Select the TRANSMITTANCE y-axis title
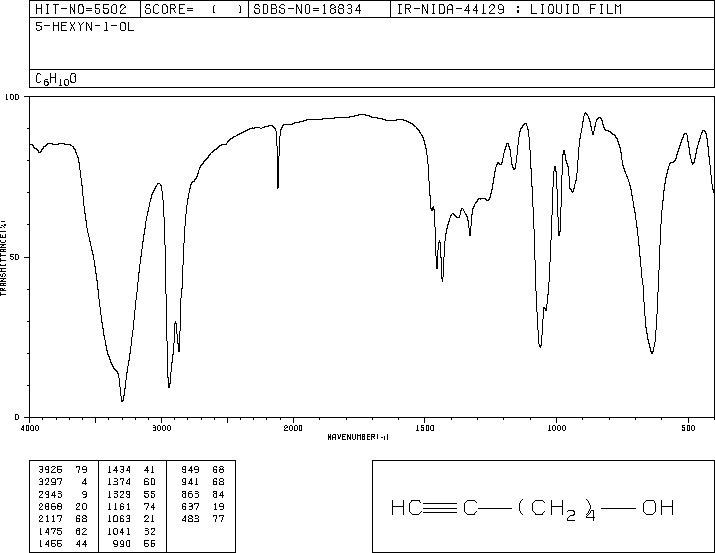 (3, 258)
